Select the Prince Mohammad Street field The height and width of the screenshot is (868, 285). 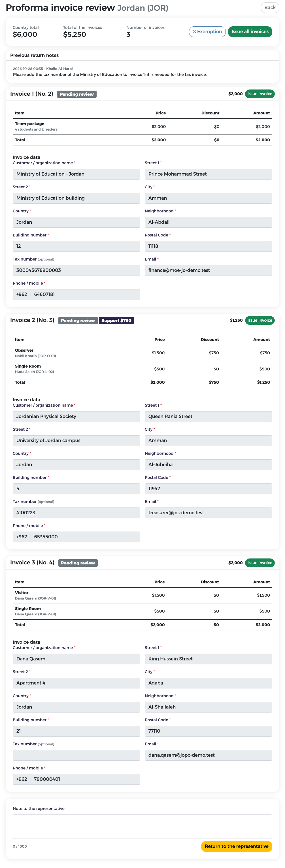point(209,174)
